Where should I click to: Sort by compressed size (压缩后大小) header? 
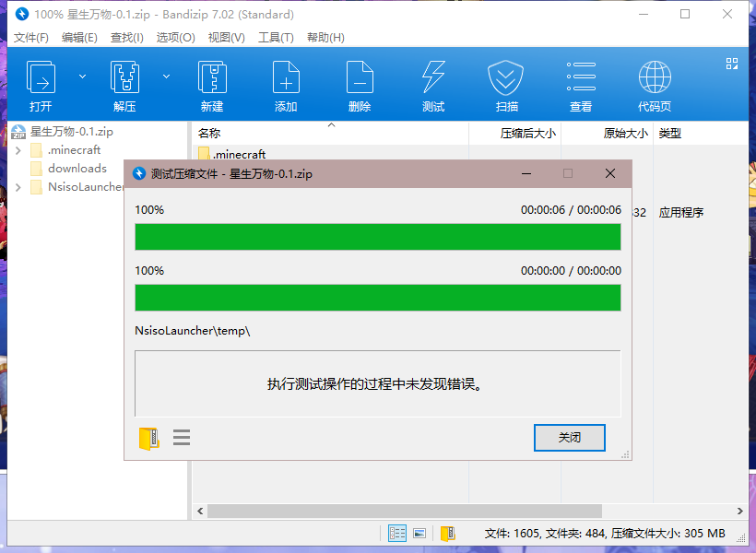click(x=515, y=134)
